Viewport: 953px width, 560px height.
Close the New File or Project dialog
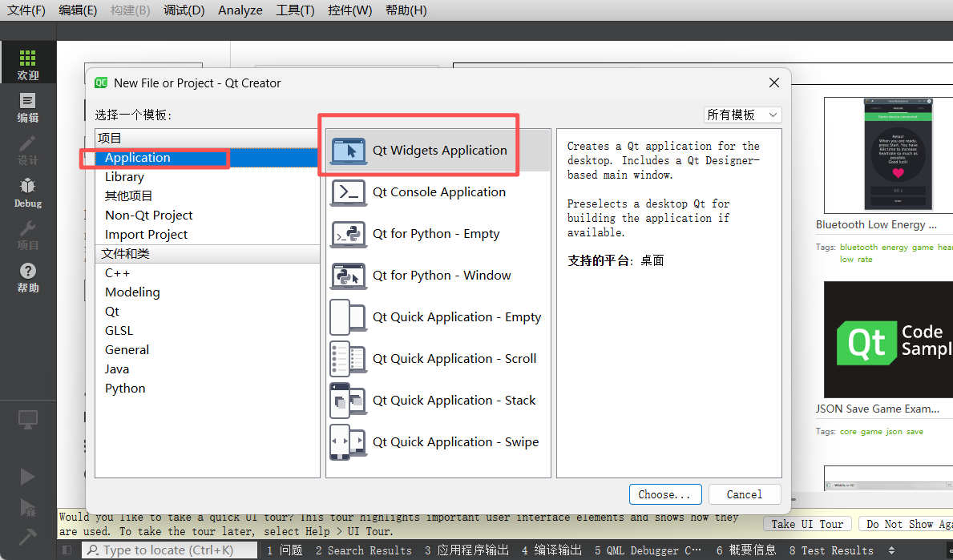point(773,83)
